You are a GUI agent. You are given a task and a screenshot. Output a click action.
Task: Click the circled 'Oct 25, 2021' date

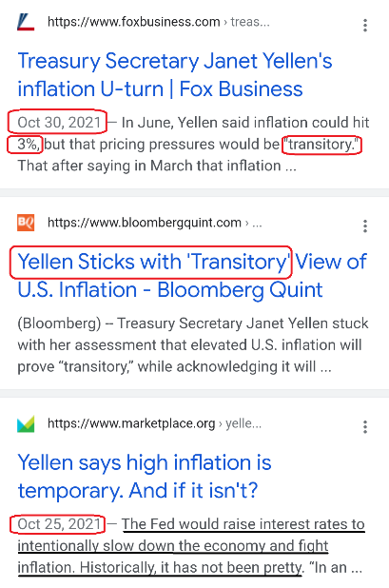pos(59,524)
